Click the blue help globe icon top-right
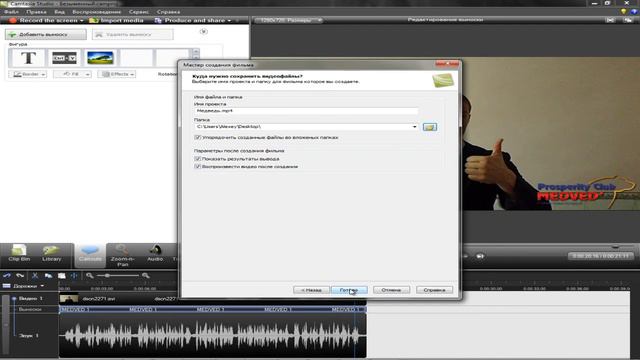640x360 pixels. point(634,12)
